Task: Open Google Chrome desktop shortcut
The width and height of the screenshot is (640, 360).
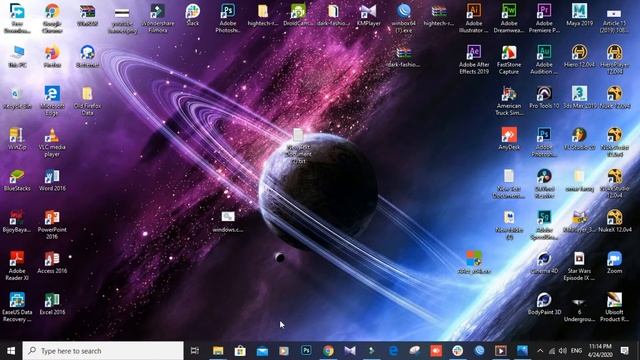Action: 52,18
